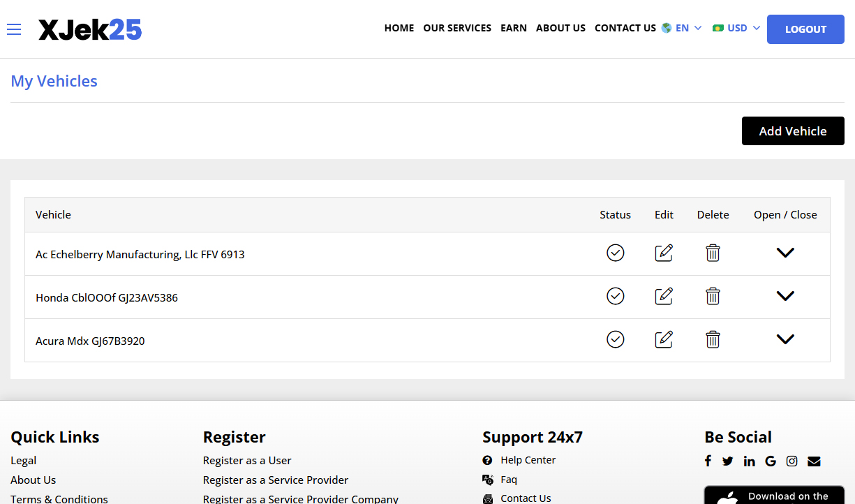The width and height of the screenshot is (855, 504).
Task: Expand the Acura Mdx row details
Action: 785,339
